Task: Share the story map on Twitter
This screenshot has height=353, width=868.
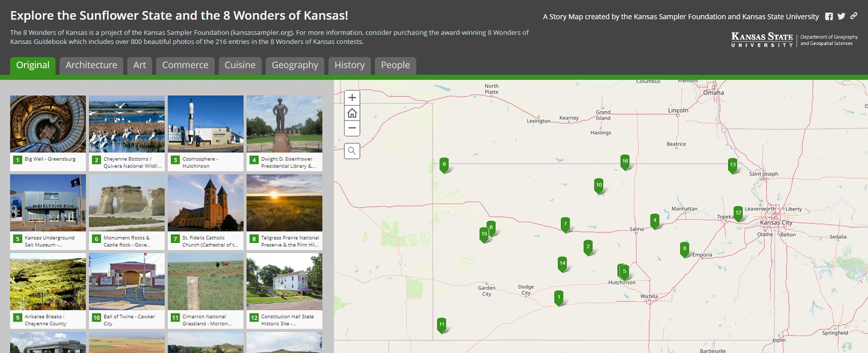Action: tap(841, 16)
